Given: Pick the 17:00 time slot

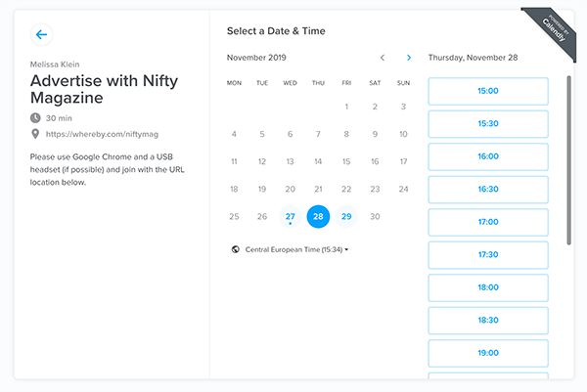Looking at the screenshot, I should click(x=487, y=222).
